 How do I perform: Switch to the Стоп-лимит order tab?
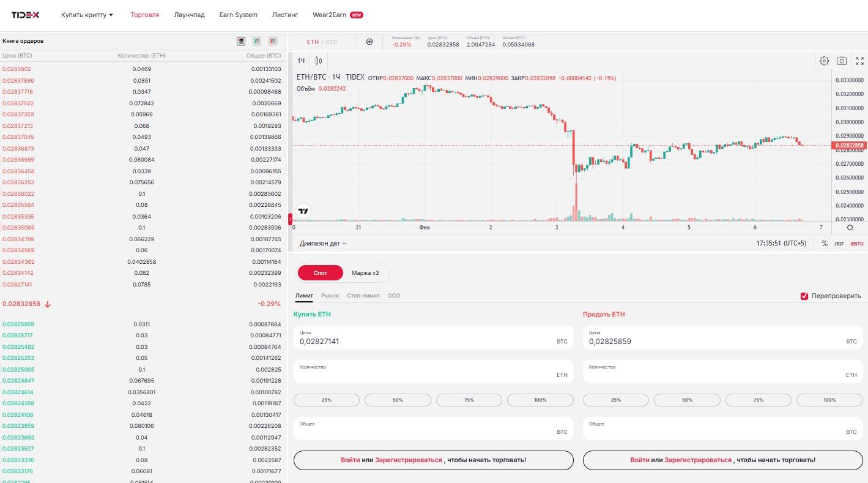(x=363, y=296)
